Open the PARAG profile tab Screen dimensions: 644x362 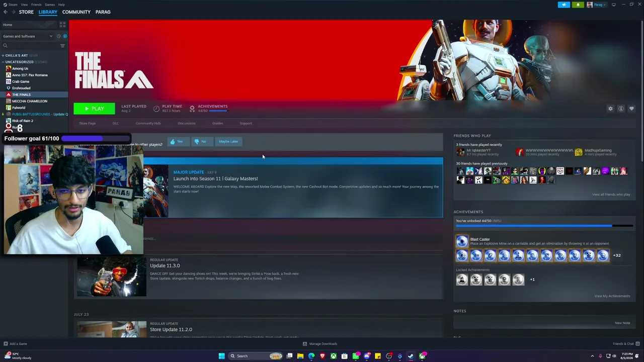[x=103, y=12]
